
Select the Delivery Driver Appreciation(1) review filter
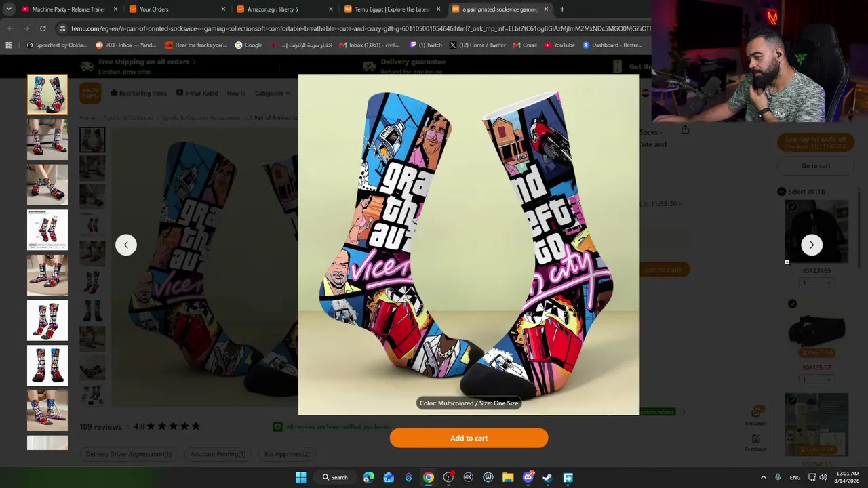coord(128,454)
